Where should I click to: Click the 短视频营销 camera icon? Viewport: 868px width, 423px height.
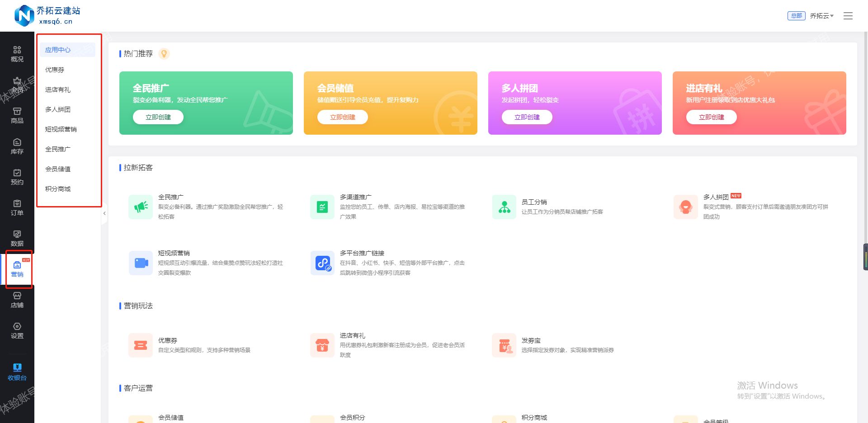tap(141, 263)
